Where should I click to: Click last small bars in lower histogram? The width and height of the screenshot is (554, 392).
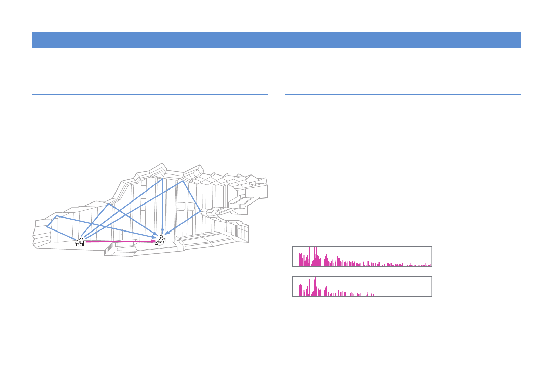coord(373,294)
